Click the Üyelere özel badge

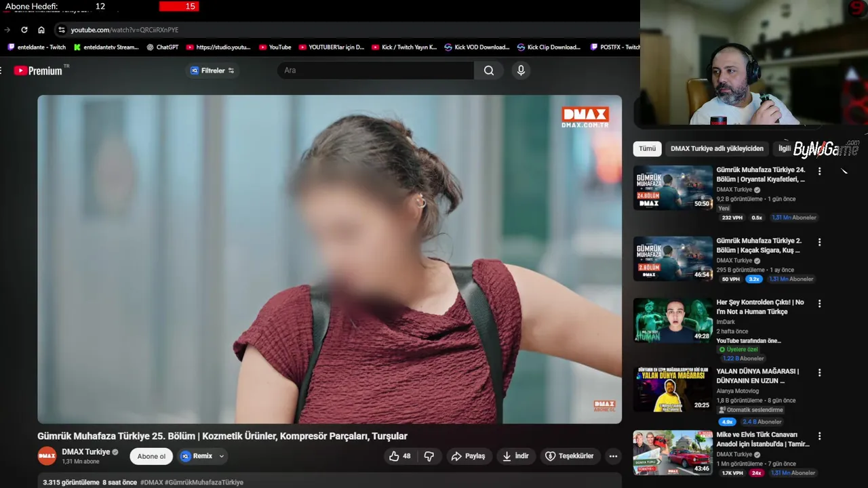pos(738,350)
